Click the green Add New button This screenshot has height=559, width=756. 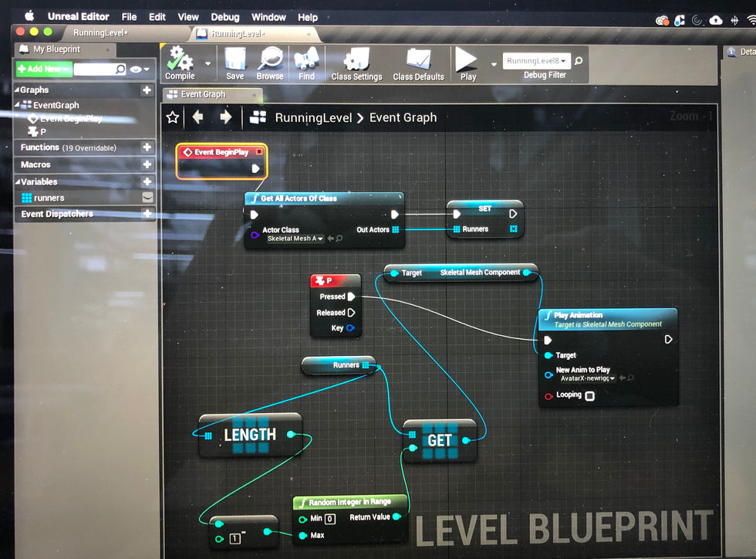(44, 69)
